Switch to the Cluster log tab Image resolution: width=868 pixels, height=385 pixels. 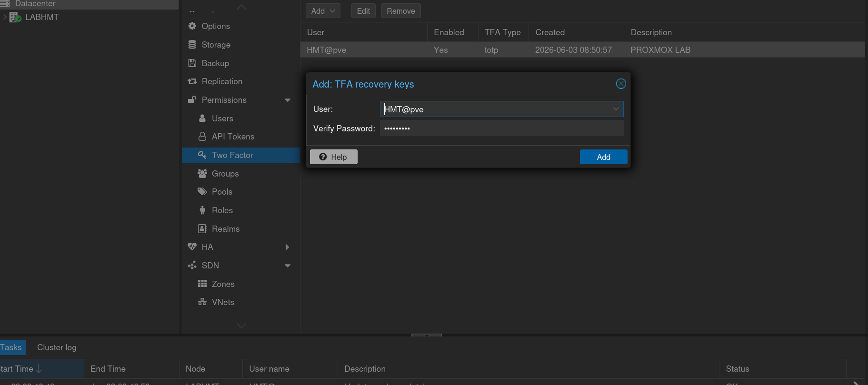(x=57, y=347)
